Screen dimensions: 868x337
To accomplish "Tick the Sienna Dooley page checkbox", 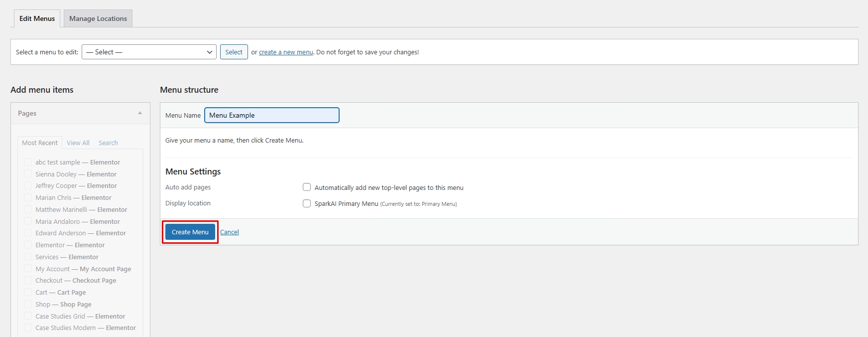I will click(x=28, y=174).
